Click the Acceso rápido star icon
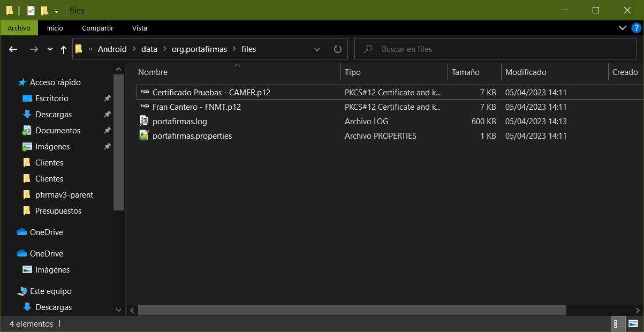This screenshot has width=644, height=332. [x=22, y=82]
